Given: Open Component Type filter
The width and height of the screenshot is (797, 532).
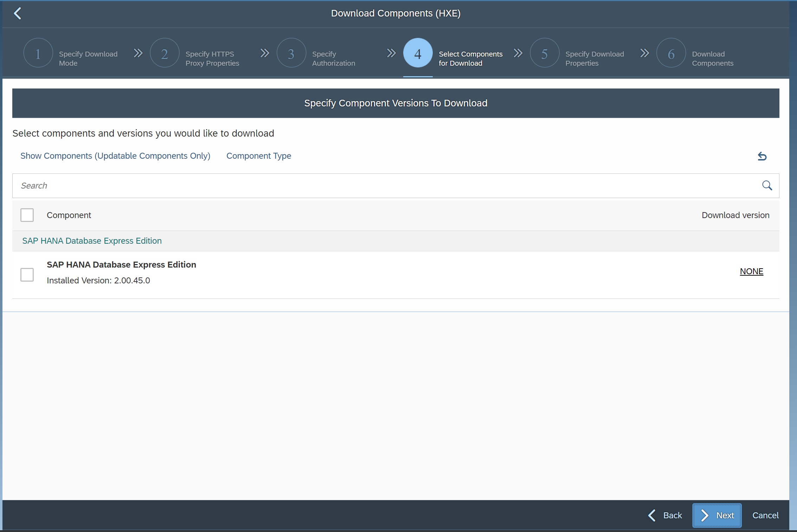Looking at the screenshot, I should tap(259, 156).
